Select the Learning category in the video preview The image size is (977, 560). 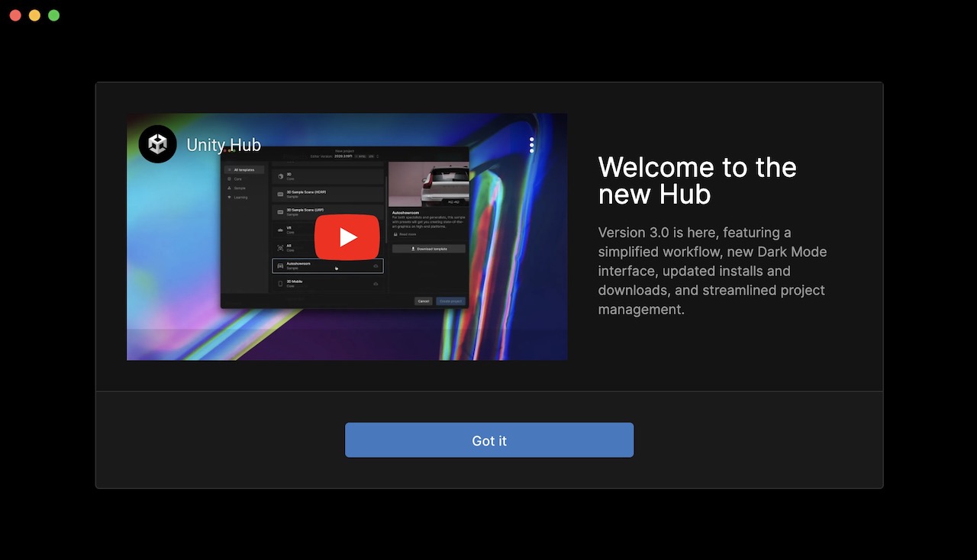pos(240,197)
